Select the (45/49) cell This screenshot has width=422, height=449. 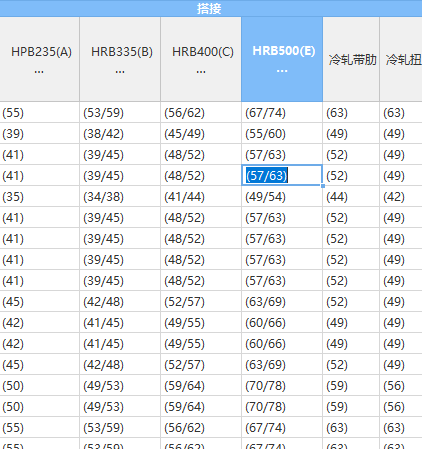[x=201, y=133]
